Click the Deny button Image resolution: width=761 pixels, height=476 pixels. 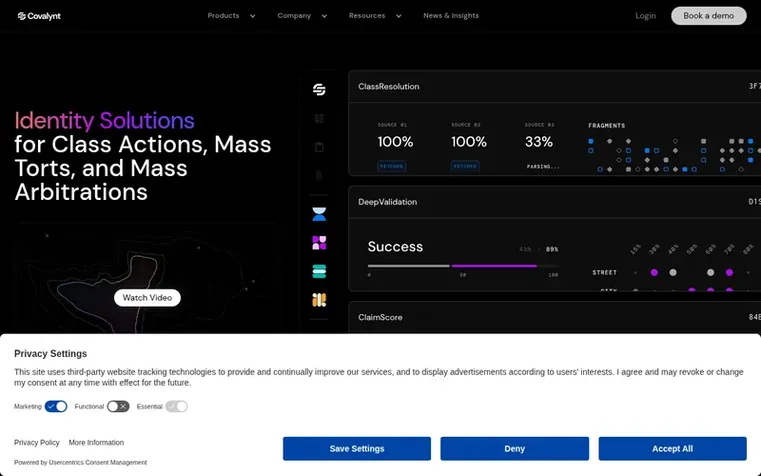pos(514,449)
